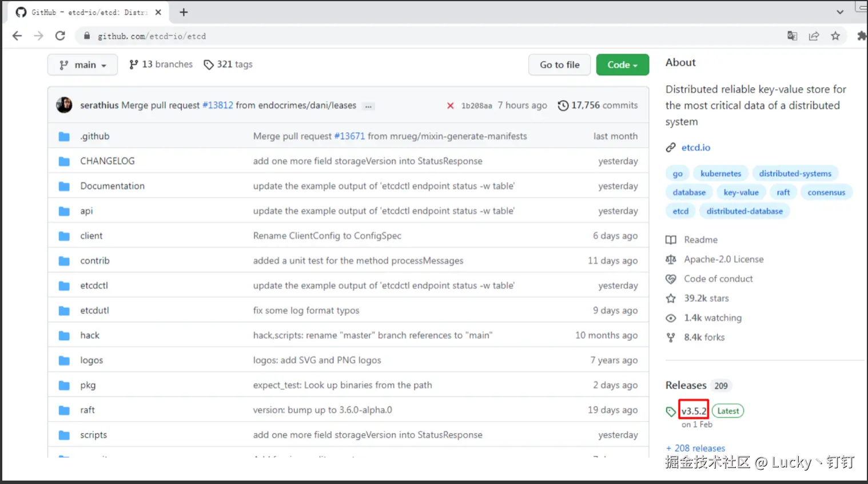The height and width of the screenshot is (484, 868).
Task: Open the etcdctl folder
Action: (94, 285)
